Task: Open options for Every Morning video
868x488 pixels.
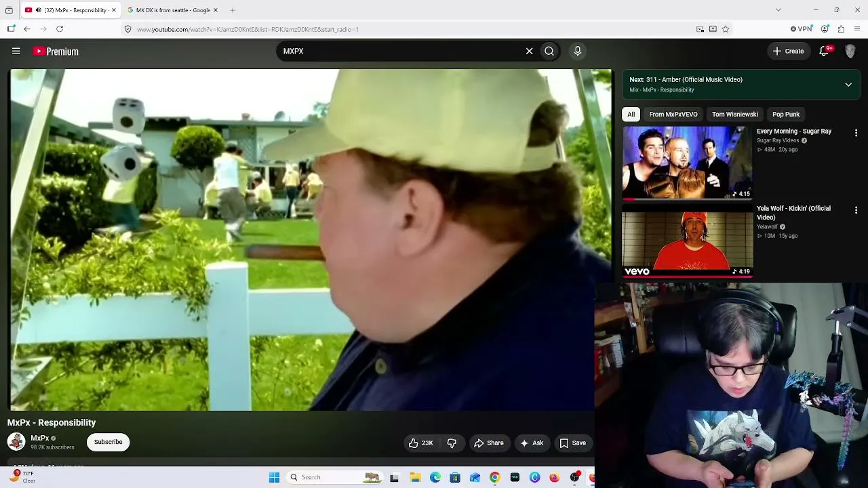Action: [856, 133]
